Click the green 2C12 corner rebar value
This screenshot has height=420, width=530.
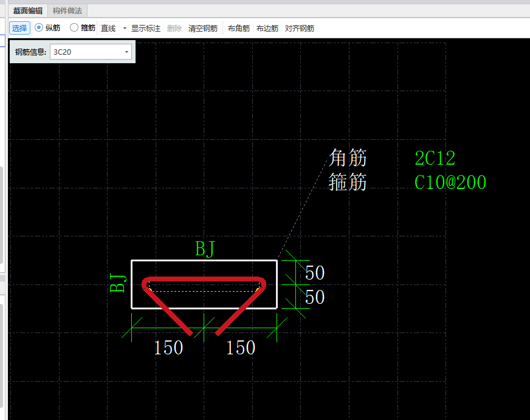click(435, 159)
